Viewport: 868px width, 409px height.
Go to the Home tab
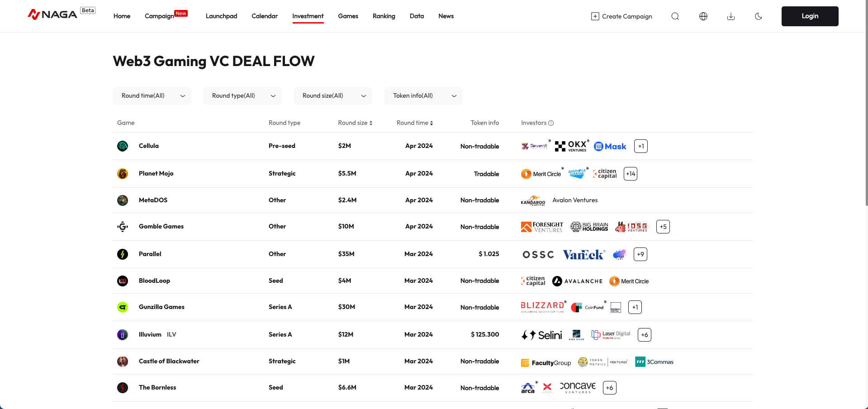122,16
